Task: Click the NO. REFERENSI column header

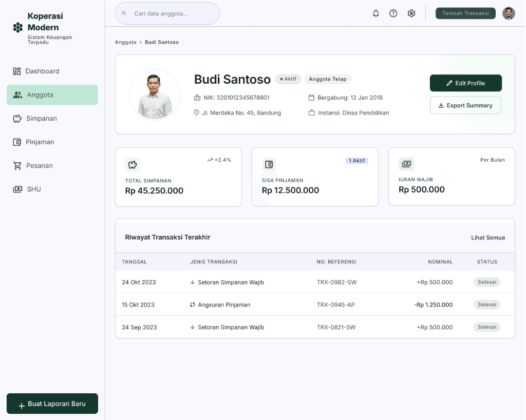Action: [x=336, y=262]
